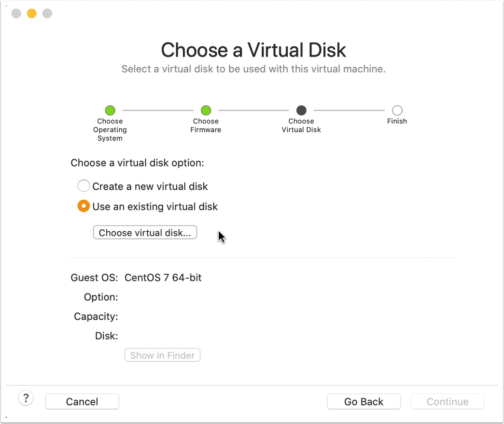
Task: Click the Finish step label text
Action: [x=397, y=121]
